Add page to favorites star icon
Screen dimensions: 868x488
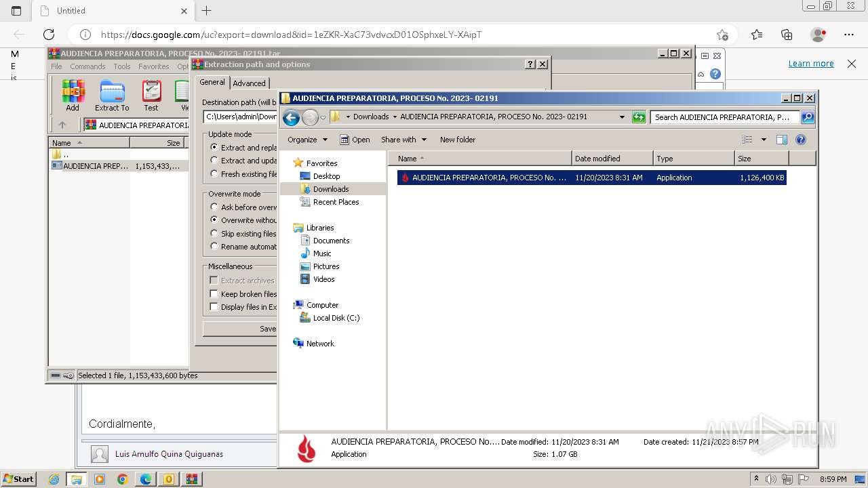tap(722, 35)
